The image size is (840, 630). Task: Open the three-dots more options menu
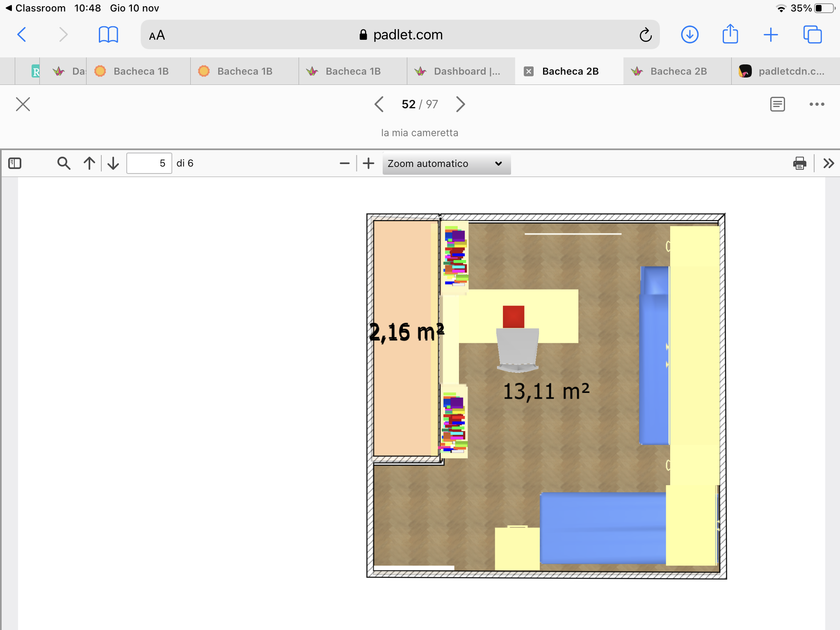[x=817, y=104]
